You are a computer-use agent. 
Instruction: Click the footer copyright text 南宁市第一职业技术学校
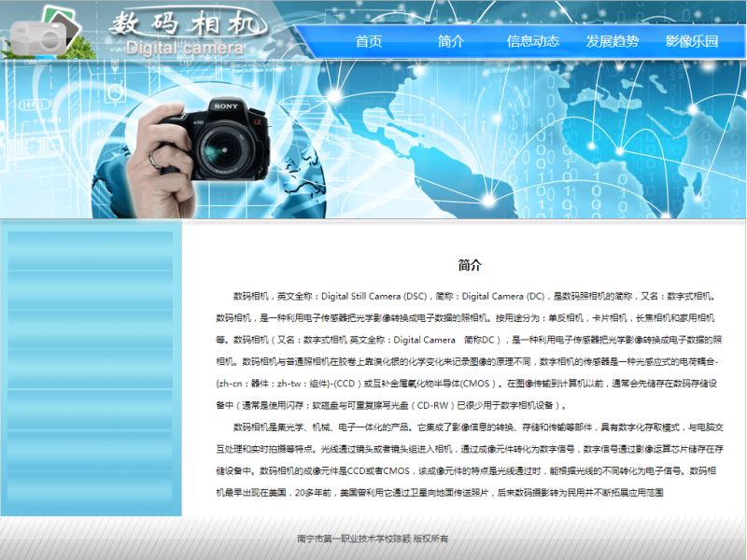tap(373, 539)
